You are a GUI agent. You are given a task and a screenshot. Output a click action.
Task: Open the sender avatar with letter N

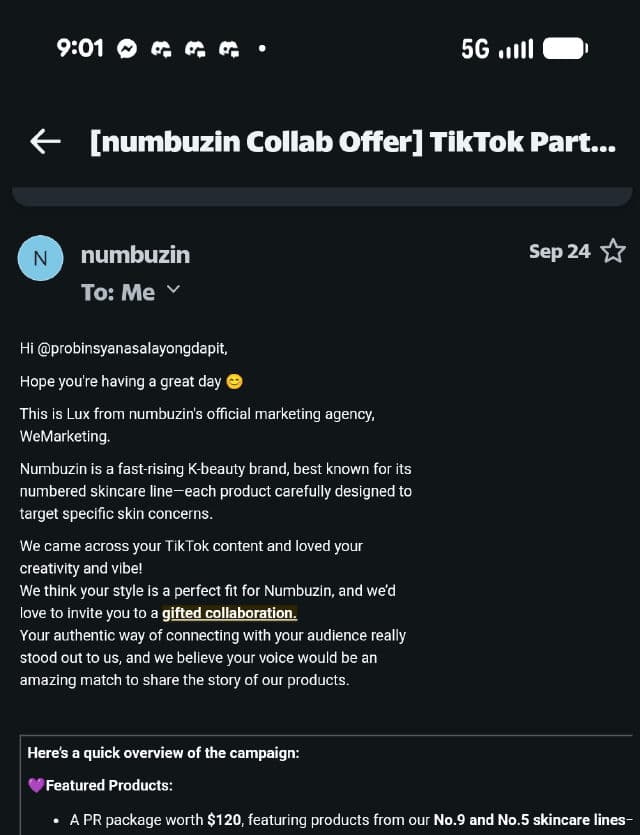pyautogui.click(x=41, y=258)
